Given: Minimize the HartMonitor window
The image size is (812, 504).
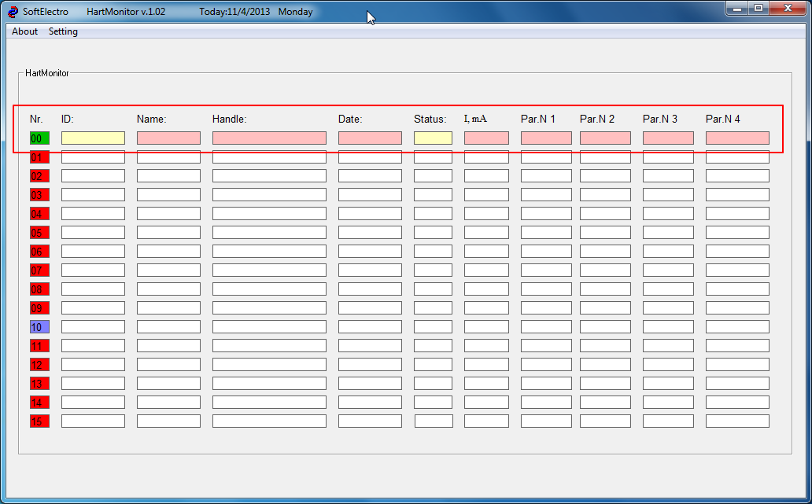Looking at the screenshot, I should (736, 9).
